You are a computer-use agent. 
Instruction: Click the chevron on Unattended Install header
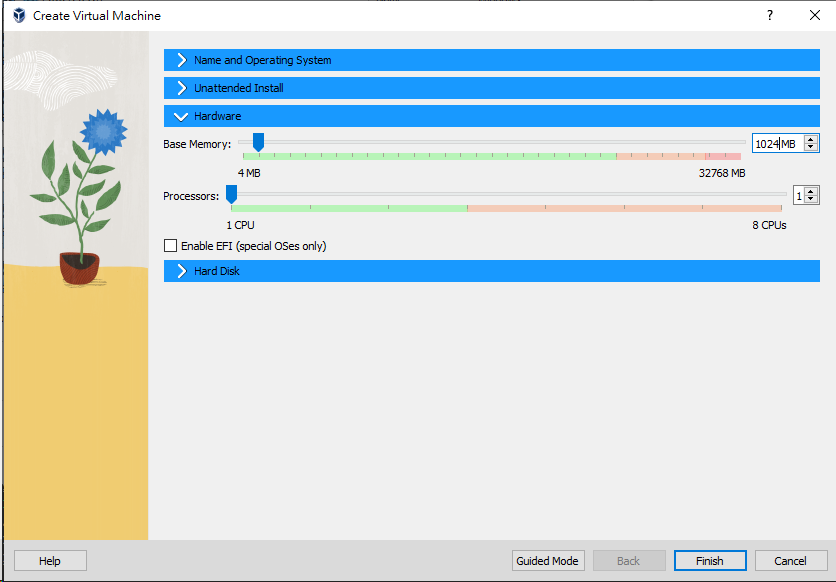click(181, 87)
